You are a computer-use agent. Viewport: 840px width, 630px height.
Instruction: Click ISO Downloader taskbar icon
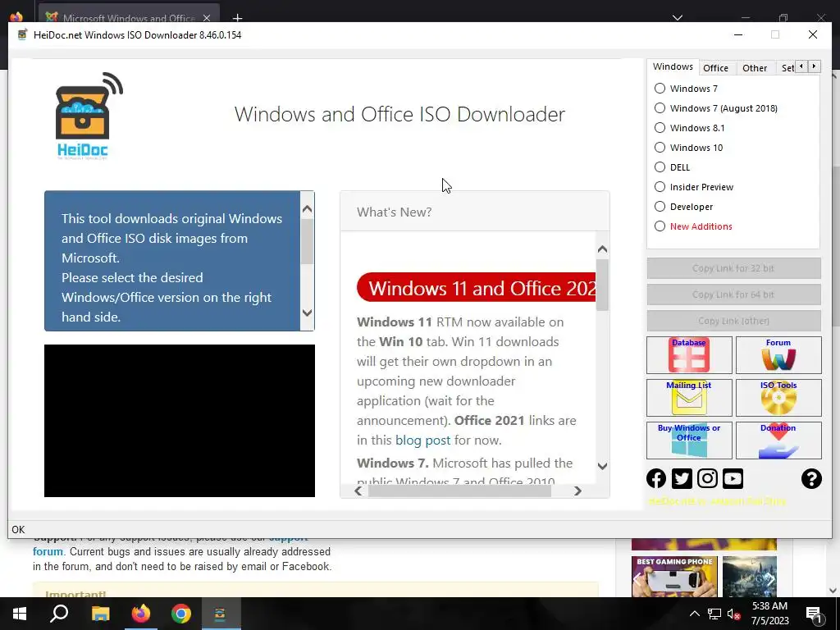(220, 614)
